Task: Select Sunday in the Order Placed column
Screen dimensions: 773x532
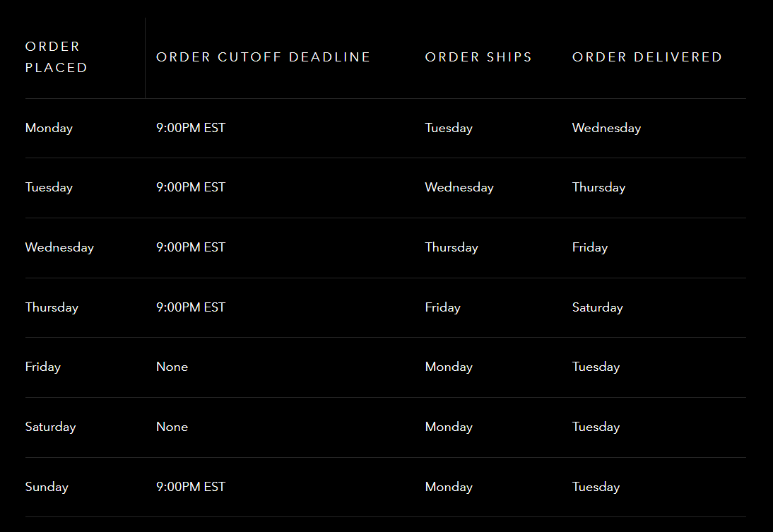Action: point(47,487)
